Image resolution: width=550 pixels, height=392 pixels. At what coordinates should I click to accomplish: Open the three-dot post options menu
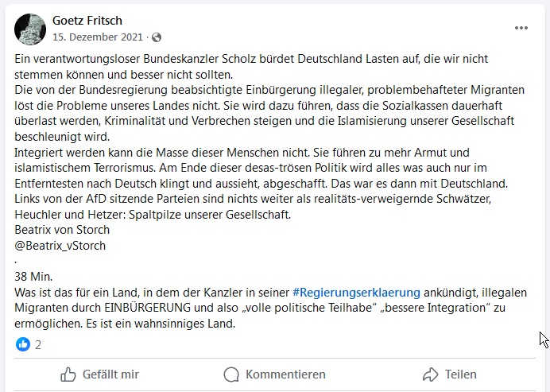(x=521, y=28)
